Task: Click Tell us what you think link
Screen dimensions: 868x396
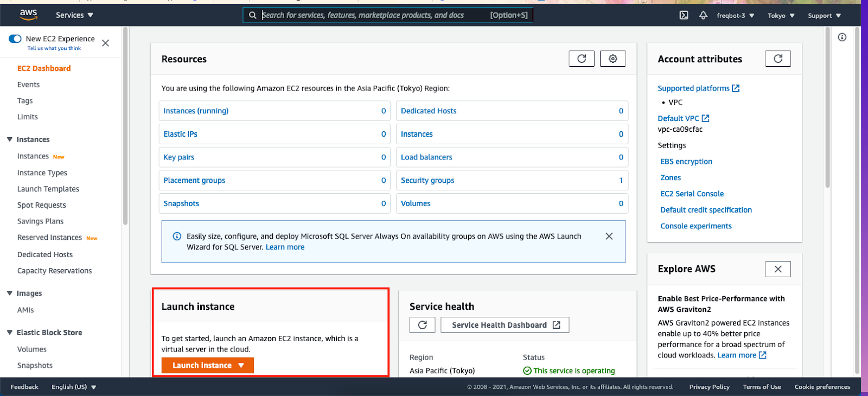Action: pos(54,48)
